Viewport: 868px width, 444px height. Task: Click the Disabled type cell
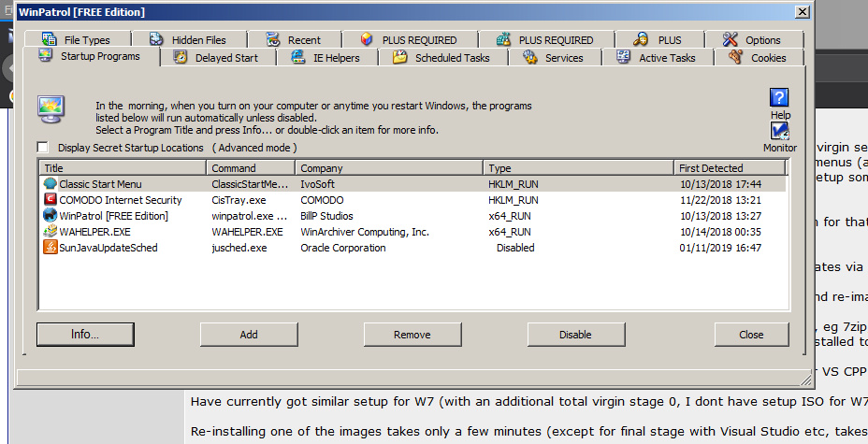pyautogui.click(x=515, y=249)
